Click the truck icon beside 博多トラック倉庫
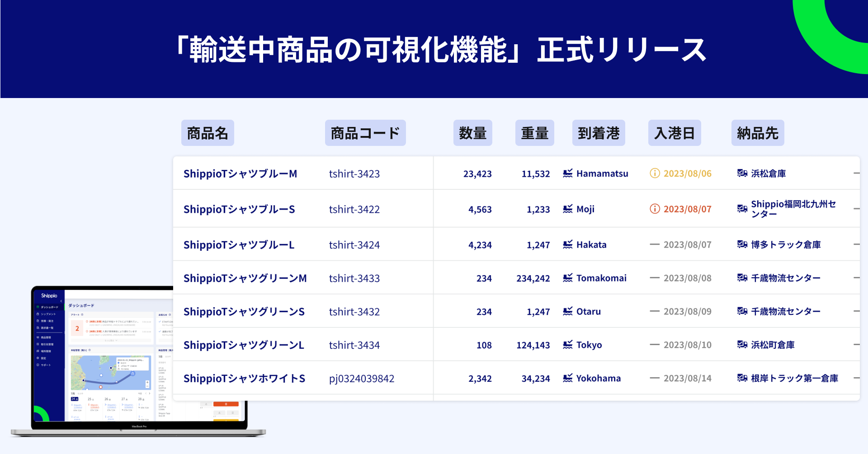The height and width of the screenshot is (454, 868). pyautogui.click(x=742, y=245)
